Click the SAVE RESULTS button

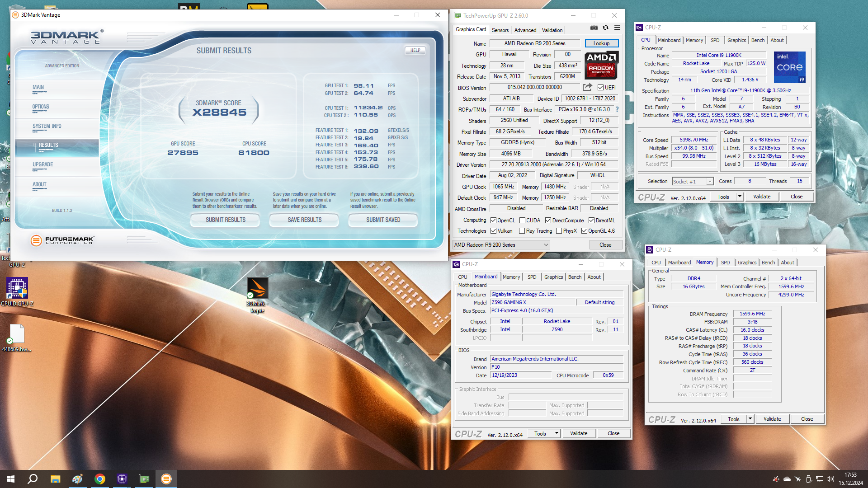pos(305,220)
